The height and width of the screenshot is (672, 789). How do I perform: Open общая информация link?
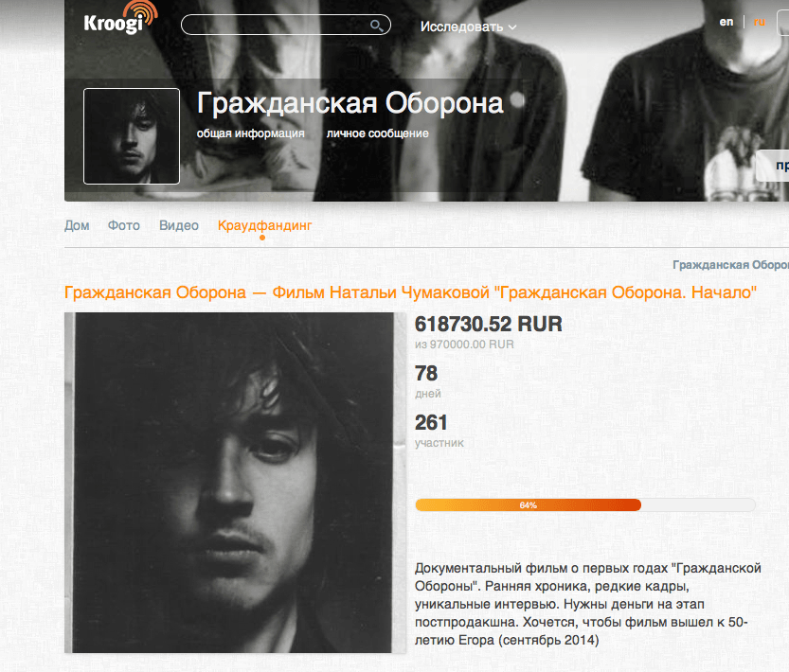pos(251,133)
